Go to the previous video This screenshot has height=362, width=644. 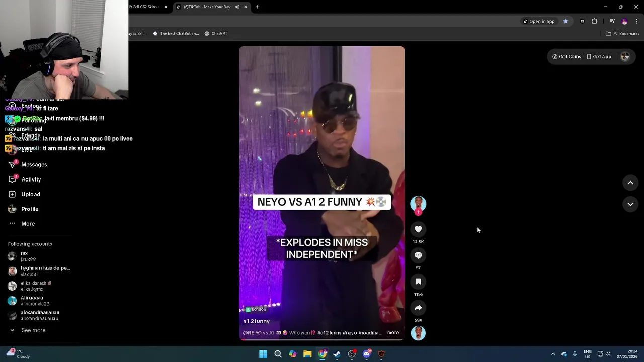[630, 183]
